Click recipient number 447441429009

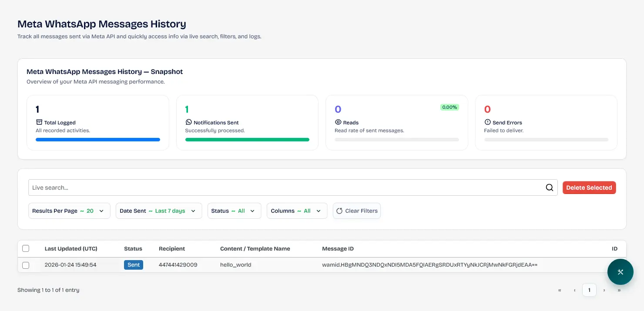pos(178,265)
